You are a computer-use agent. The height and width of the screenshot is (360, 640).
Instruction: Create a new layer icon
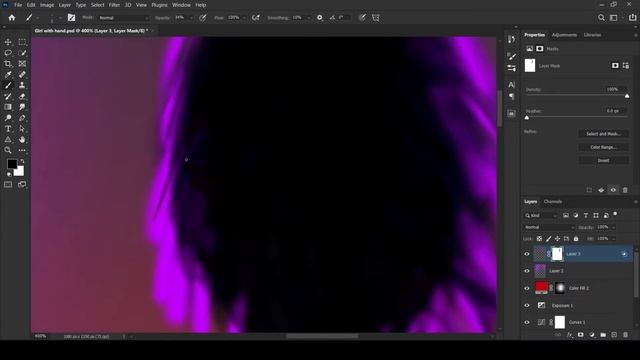click(614, 335)
